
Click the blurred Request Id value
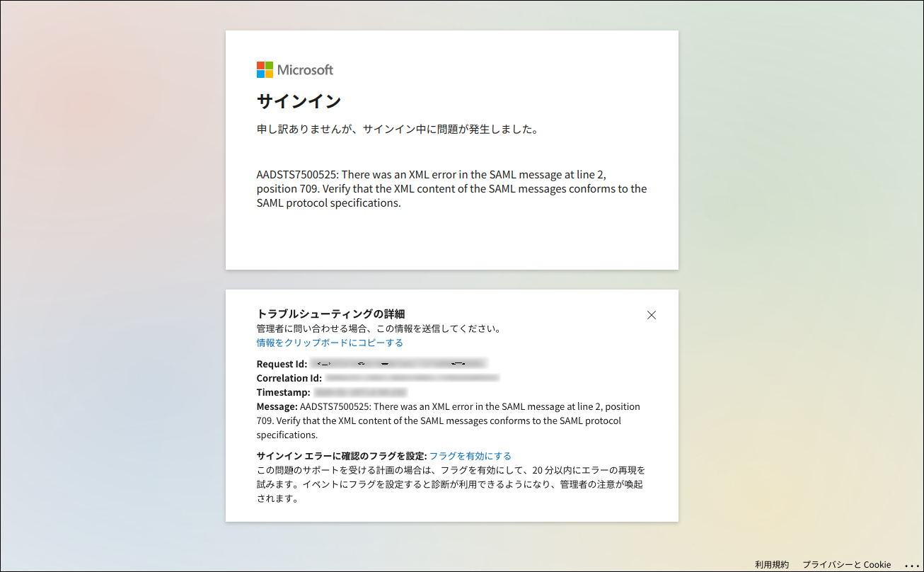[x=398, y=364]
